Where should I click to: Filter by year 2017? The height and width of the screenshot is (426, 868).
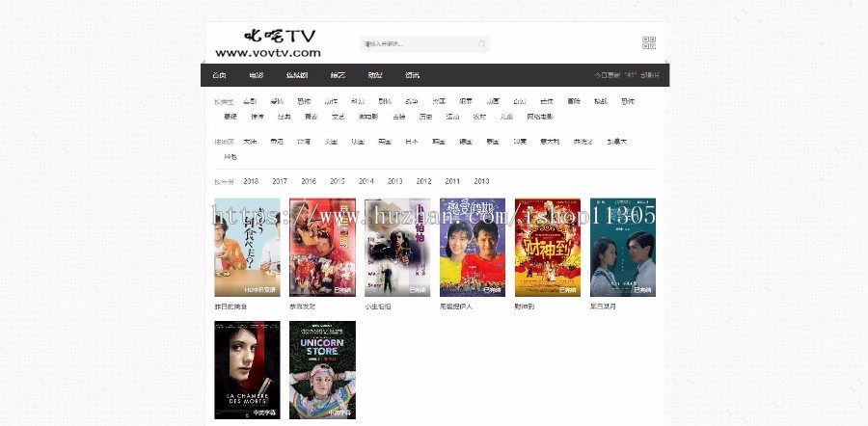(x=280, y=181)
